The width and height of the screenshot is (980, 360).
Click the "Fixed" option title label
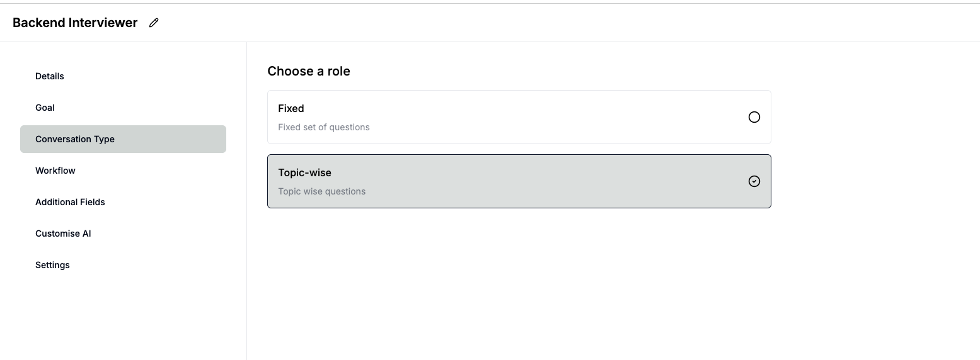pyautogui.click(x=291, y=108)
